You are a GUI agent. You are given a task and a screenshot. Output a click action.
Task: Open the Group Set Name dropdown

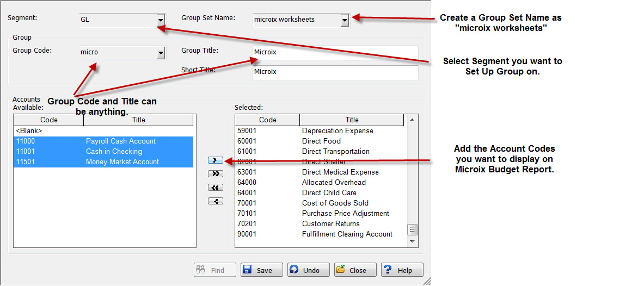(345, 20)
